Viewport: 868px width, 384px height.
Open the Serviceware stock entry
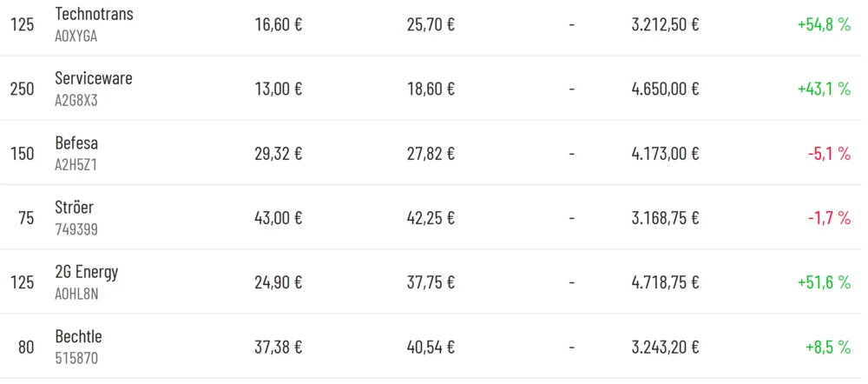[93, 79]
